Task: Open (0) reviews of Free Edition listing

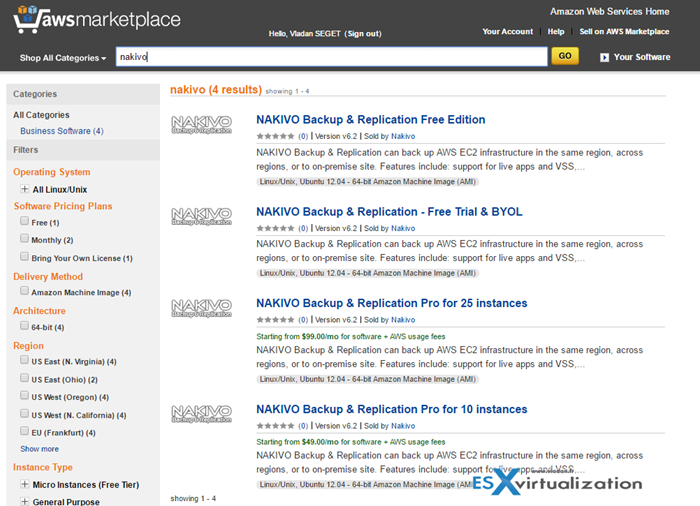Action: (303, 136)
